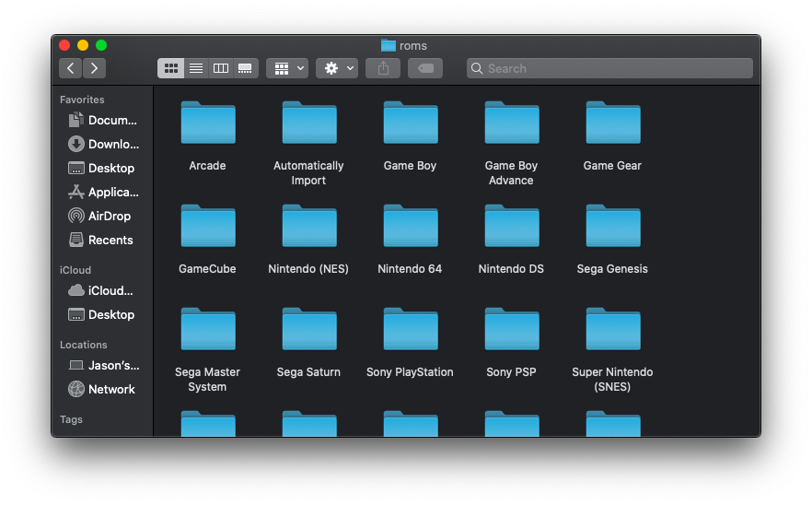
Task: Open Network in the sidebar
Action: click(x=102, y=390)
